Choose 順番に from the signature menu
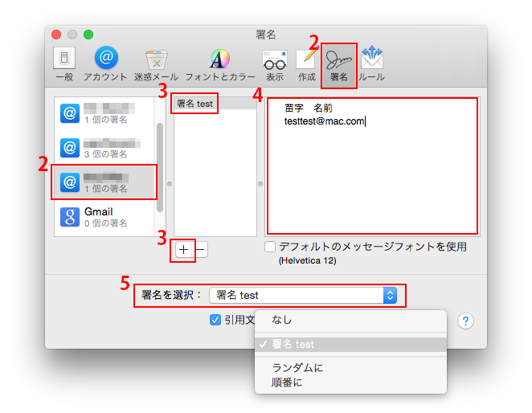This screenshot has width=532, height=413. pos(350,382)
